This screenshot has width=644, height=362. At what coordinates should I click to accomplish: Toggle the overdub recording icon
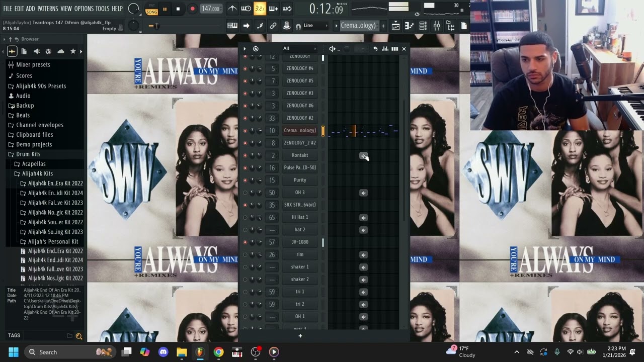(273, 9)
